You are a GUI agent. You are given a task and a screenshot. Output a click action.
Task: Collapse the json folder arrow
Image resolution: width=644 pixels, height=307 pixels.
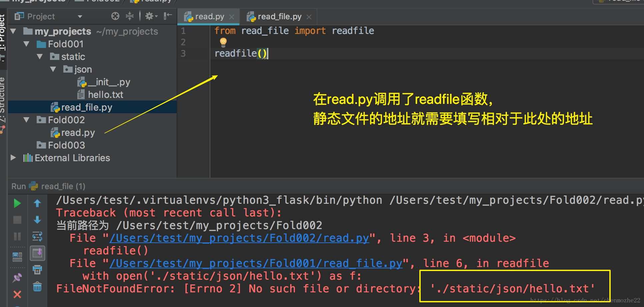[53, 69]
